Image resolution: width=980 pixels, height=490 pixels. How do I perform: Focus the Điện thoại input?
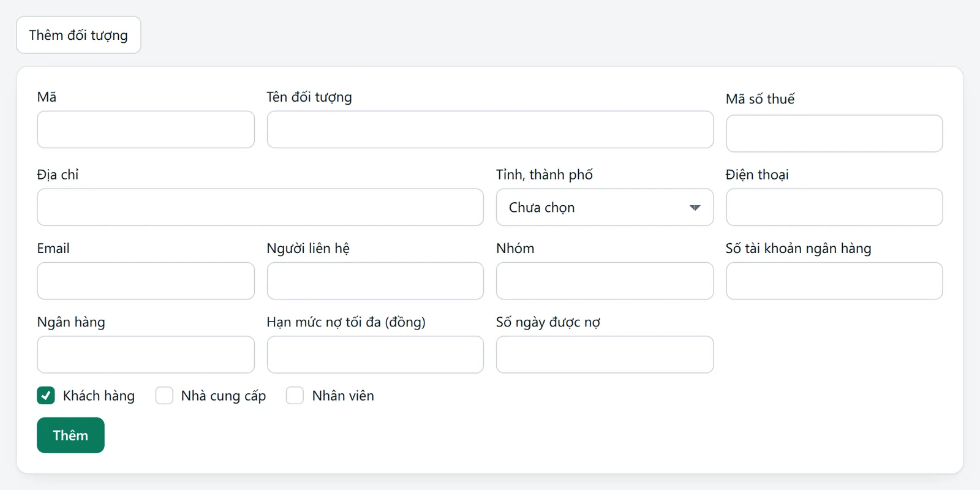point(834,207)
